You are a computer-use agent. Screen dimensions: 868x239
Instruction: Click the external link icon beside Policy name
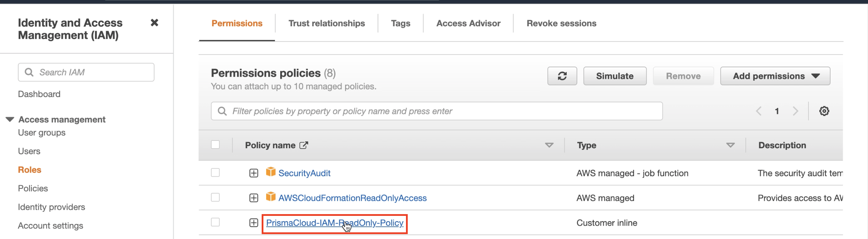[304, 145]
